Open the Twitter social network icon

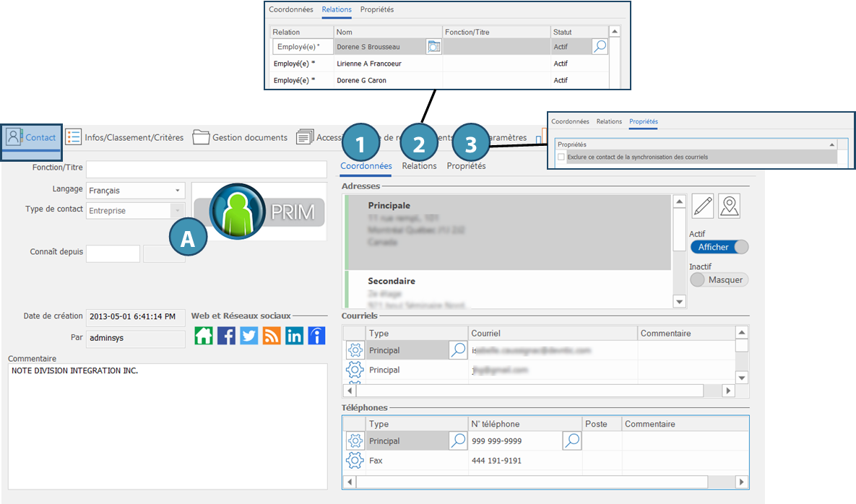coord(249,336)
